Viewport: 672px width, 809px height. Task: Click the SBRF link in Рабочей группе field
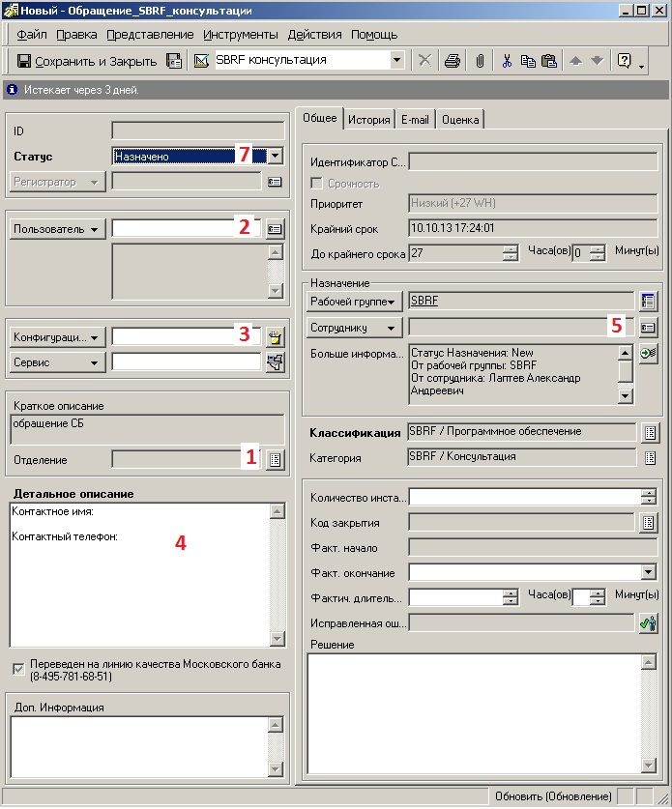424,301
